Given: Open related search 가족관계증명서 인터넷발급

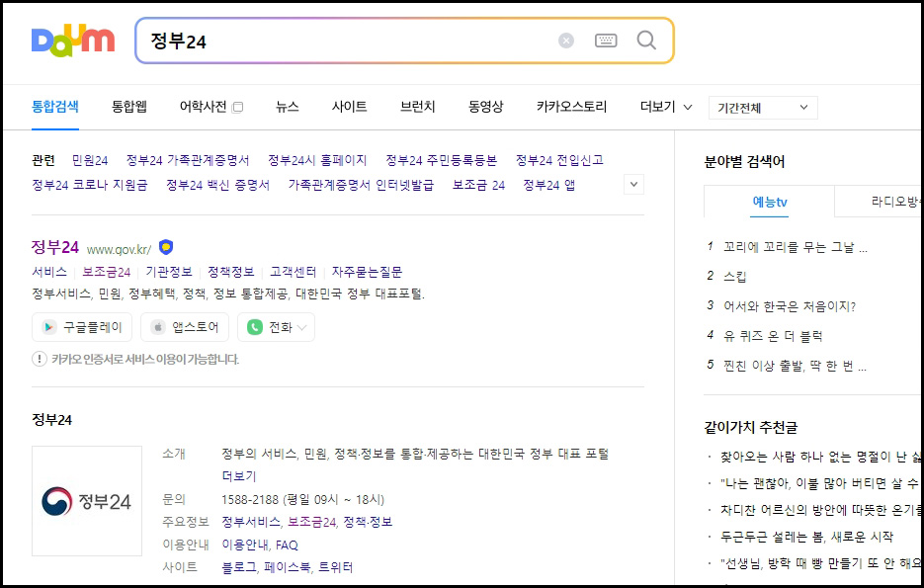Looking at the screenshot, I should 361,185.
